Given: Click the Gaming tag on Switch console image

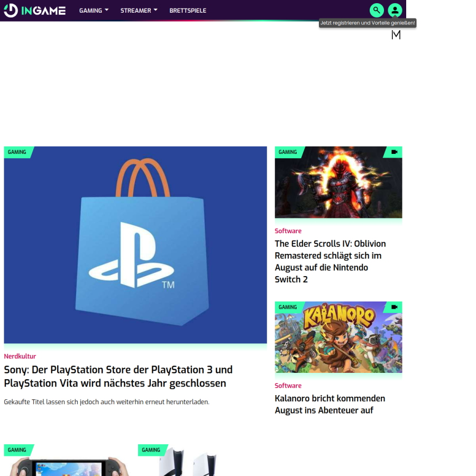Looking at the screenshot, I should [17, 450].
